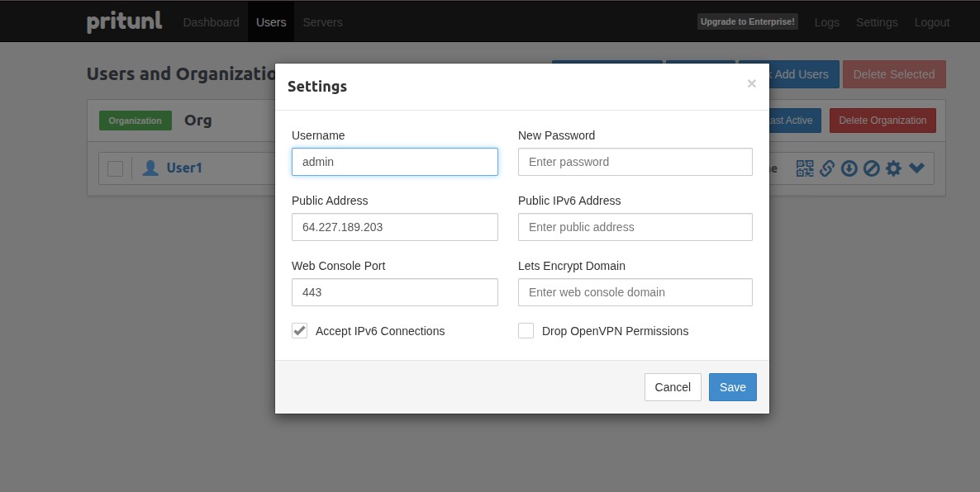
Task: Close Settings dialog with the X icon
Action: 751,83
